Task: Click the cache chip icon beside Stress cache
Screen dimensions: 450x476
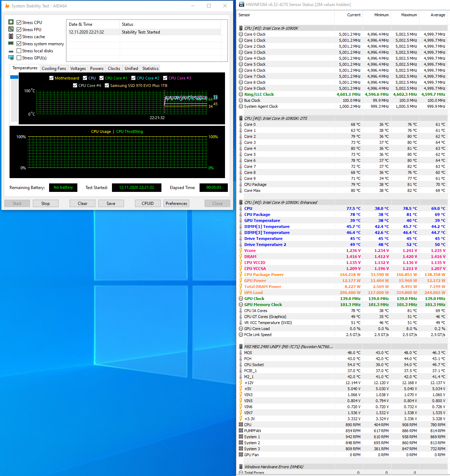Action: (11, 36)
